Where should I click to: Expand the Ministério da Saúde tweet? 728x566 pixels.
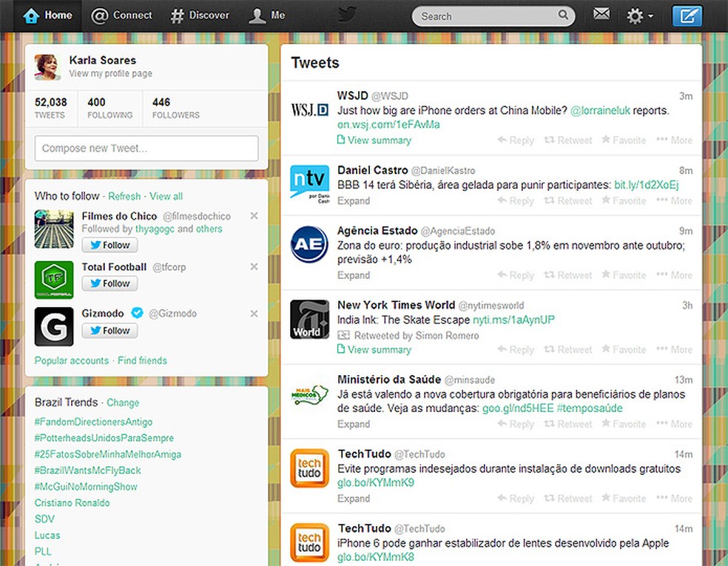coord(354,425)
